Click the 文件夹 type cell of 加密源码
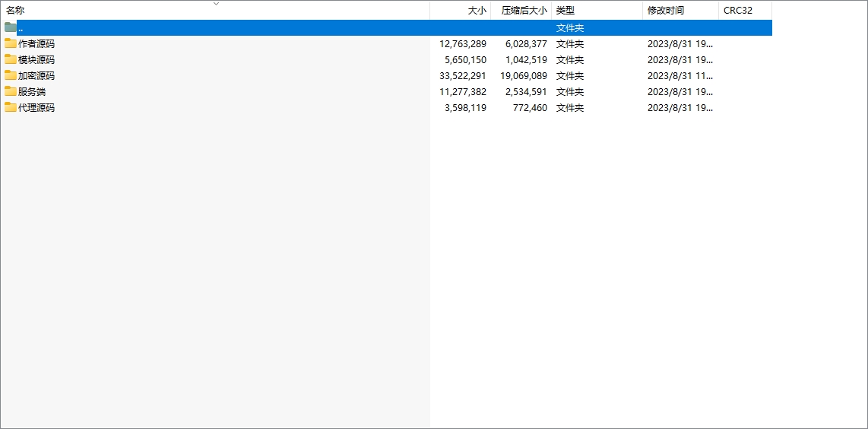 570,76
